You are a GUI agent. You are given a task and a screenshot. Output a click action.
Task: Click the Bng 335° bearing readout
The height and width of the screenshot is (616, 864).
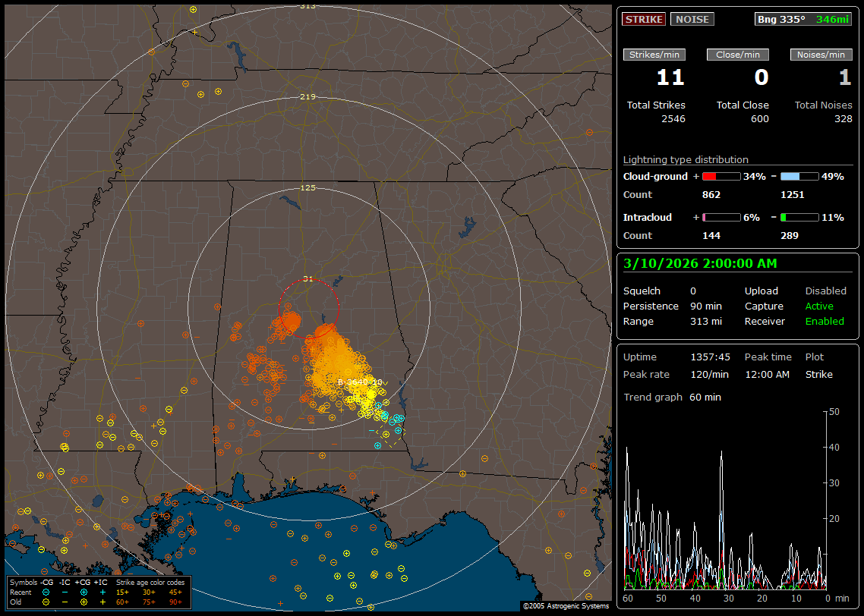781,20
